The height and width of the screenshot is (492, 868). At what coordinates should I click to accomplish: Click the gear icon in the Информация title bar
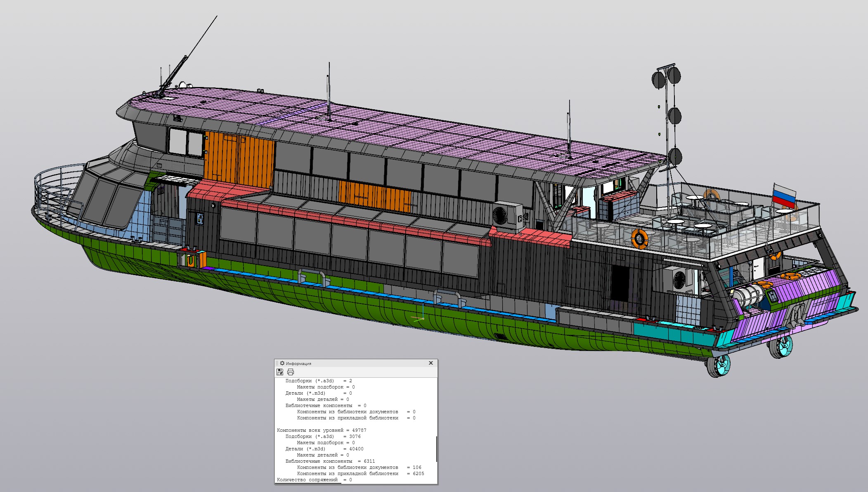click(282, 363)
